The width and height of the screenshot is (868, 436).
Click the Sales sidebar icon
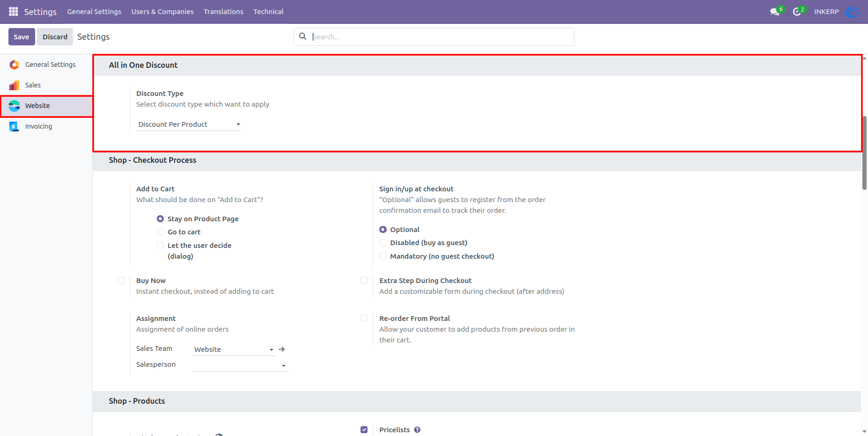pos(15,85)
